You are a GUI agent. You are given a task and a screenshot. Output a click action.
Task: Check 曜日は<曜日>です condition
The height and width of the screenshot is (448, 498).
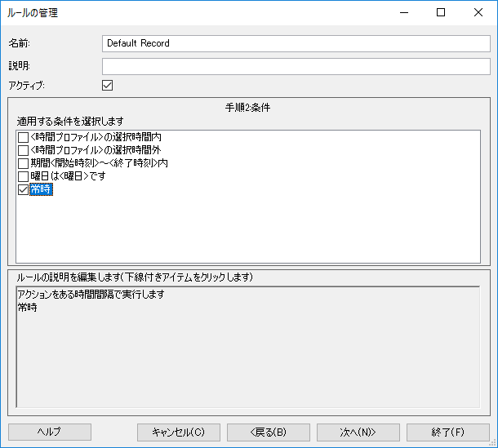23,176
